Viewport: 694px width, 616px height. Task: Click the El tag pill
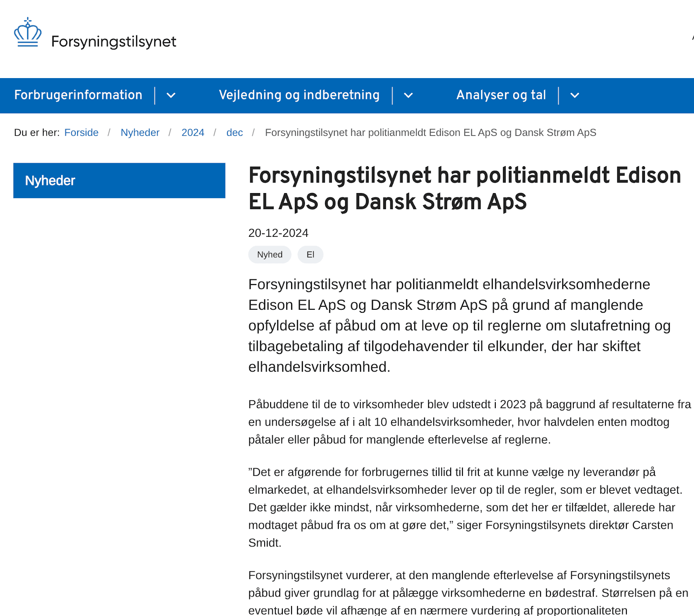point(311,255)
